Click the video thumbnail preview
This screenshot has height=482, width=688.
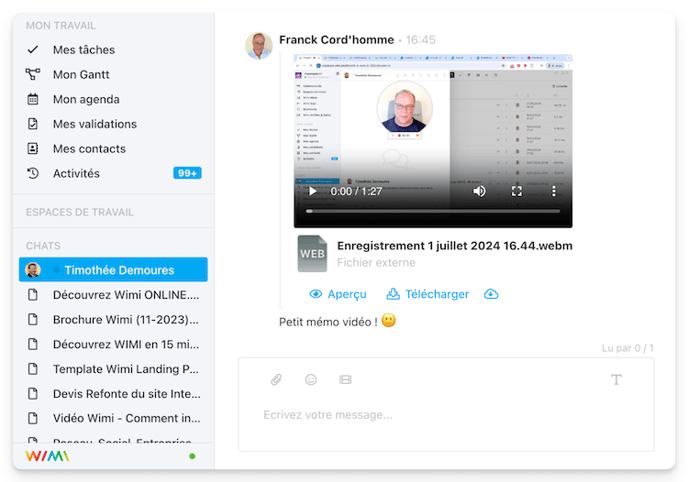point(433,141)
